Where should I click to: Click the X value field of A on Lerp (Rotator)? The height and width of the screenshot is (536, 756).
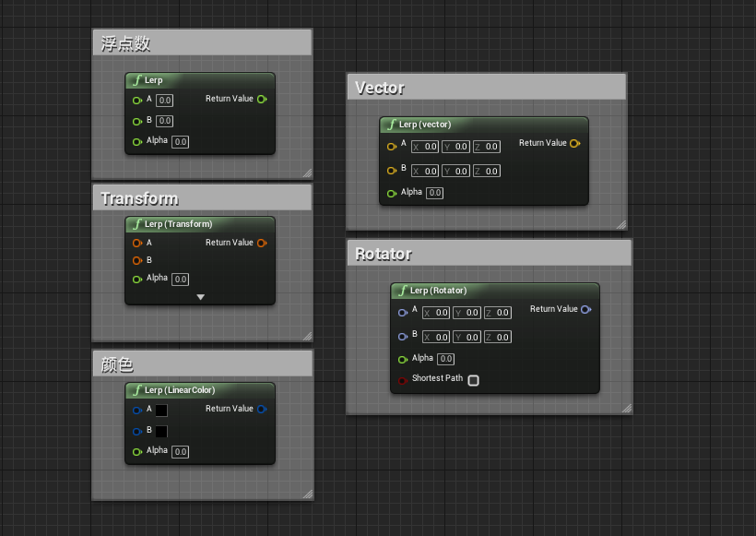coord(434,312)
